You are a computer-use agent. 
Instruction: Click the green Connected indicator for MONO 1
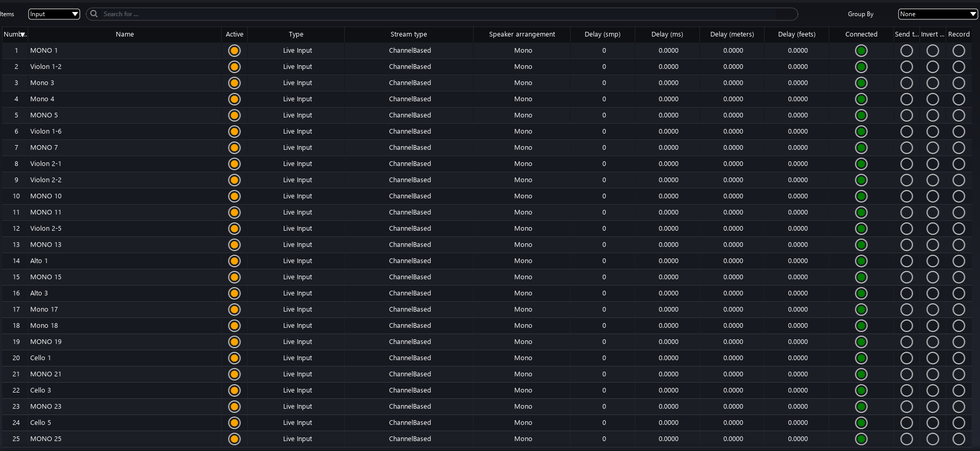tap(861, 51)
